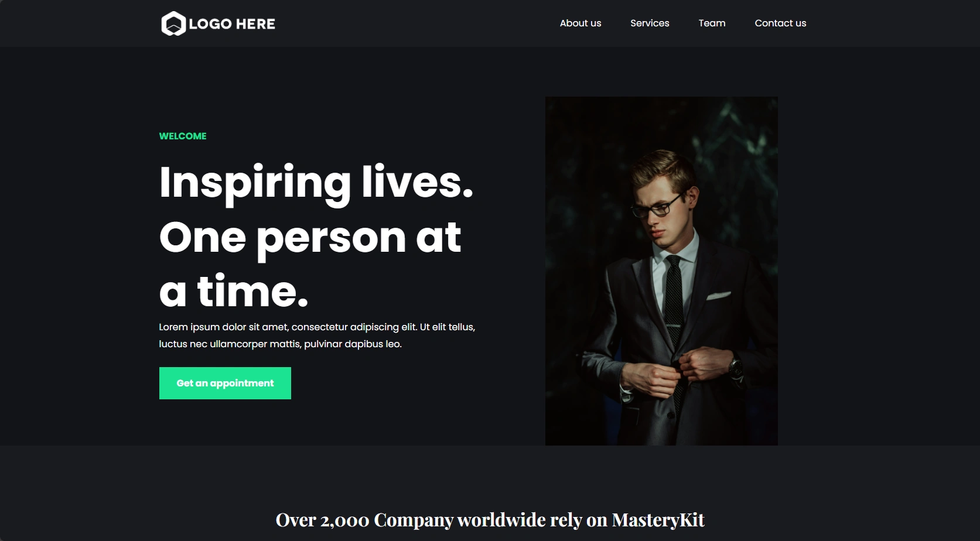Screen dimensions: 980x541
Task: Click the "Inspiring lives." headline line
Action: click(x=316, y=183)
